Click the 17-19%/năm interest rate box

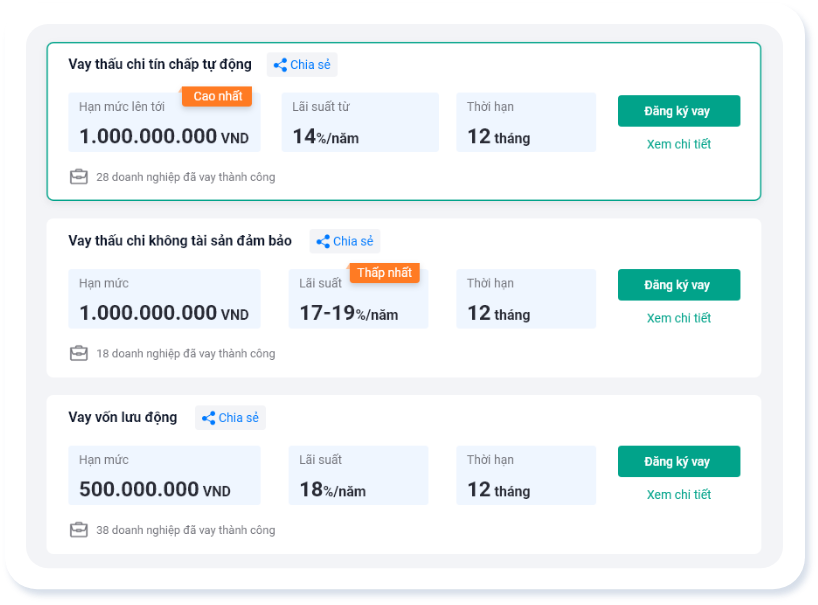click(358, 300)
